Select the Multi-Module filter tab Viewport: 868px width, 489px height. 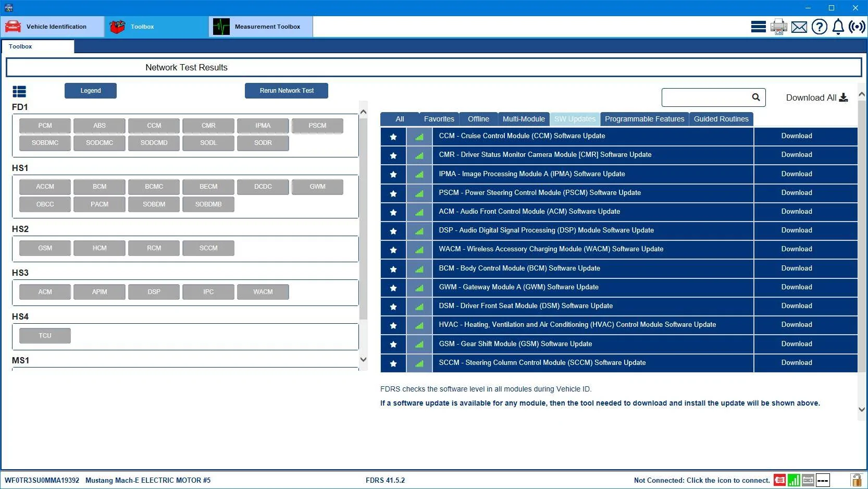point(524,119)
